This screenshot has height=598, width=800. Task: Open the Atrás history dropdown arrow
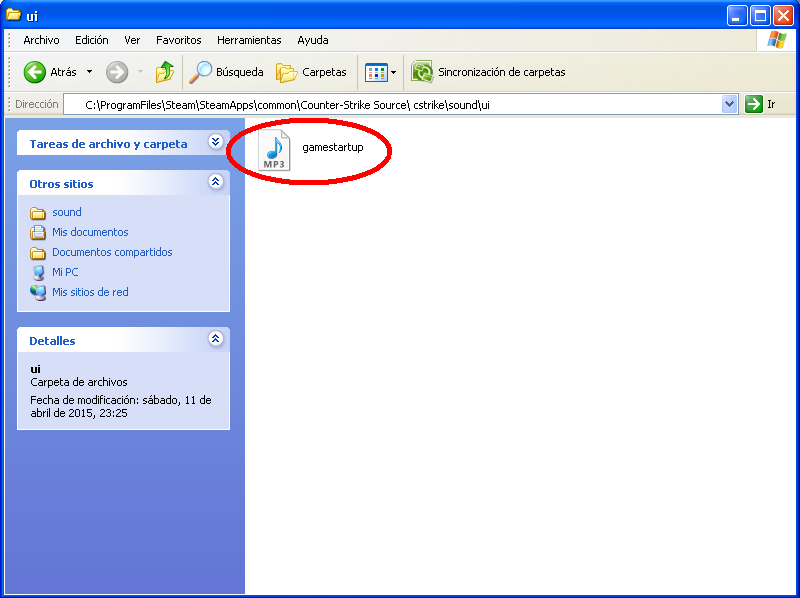coord(89,72)
